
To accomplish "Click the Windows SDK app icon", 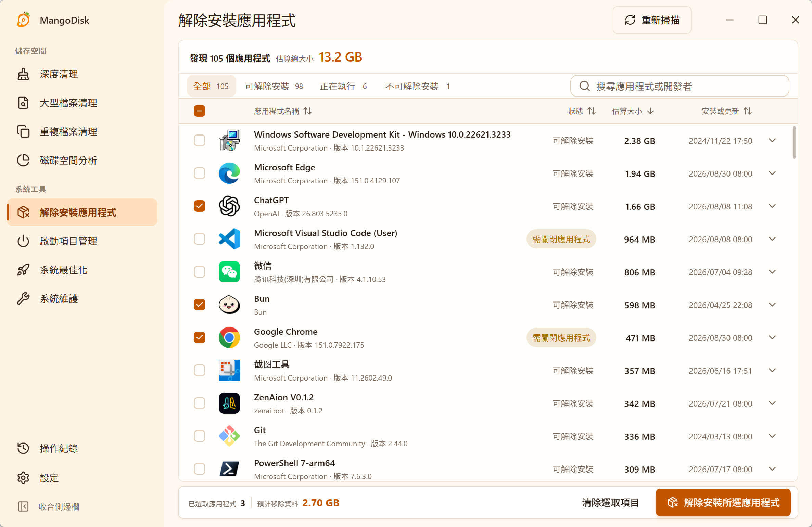I will tap(229, 140).
